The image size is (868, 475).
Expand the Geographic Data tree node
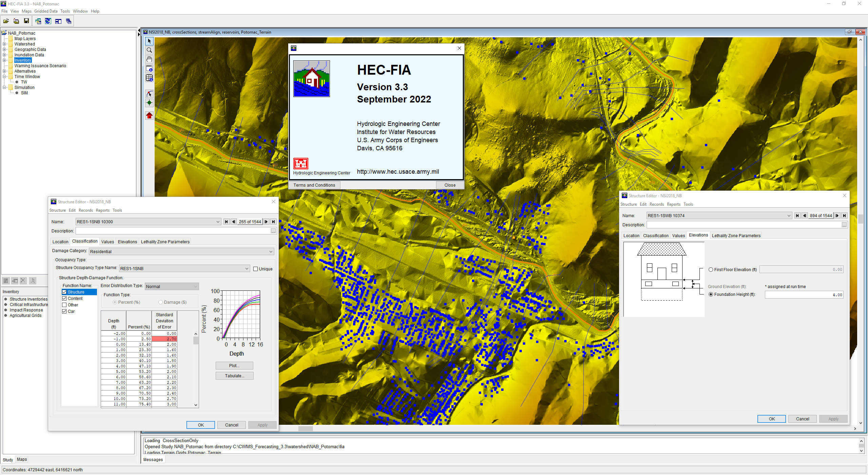(4, 49)
